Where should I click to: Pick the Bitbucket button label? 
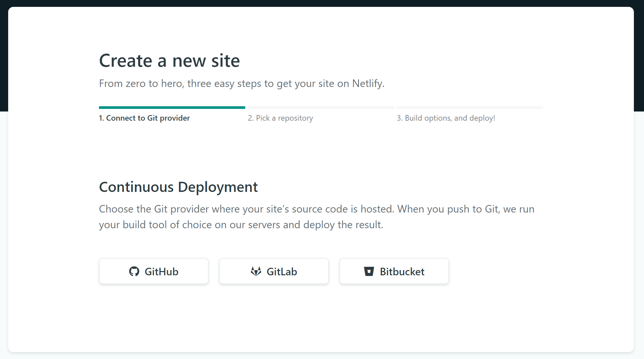[x=402, y=272]
